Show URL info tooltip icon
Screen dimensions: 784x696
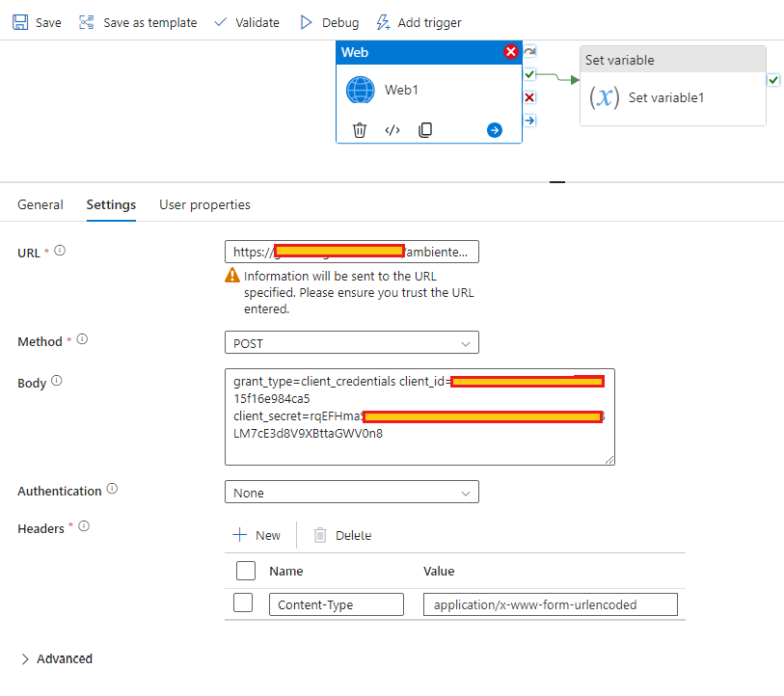[x=60, y=250]
